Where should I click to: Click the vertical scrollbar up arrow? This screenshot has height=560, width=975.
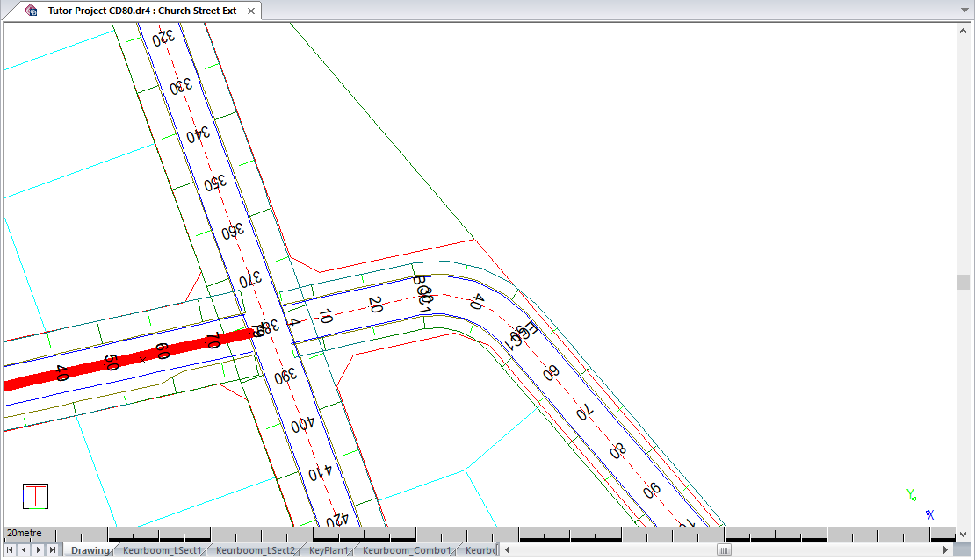point(964,29)
